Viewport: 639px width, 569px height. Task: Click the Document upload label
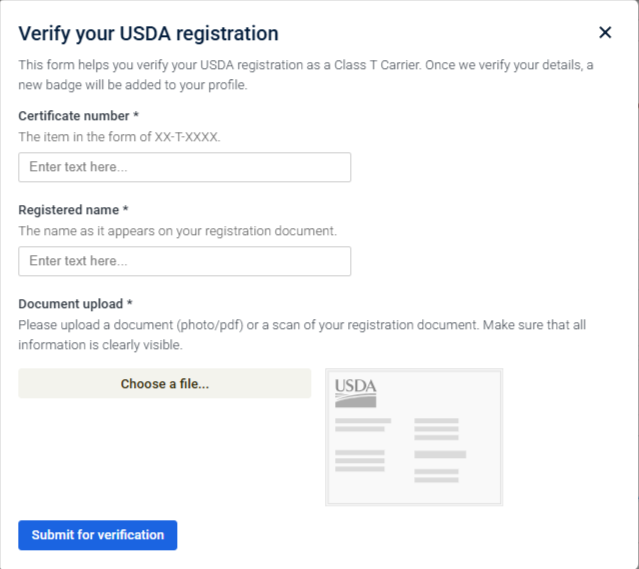pyautogui.click(x=69, y=304)
